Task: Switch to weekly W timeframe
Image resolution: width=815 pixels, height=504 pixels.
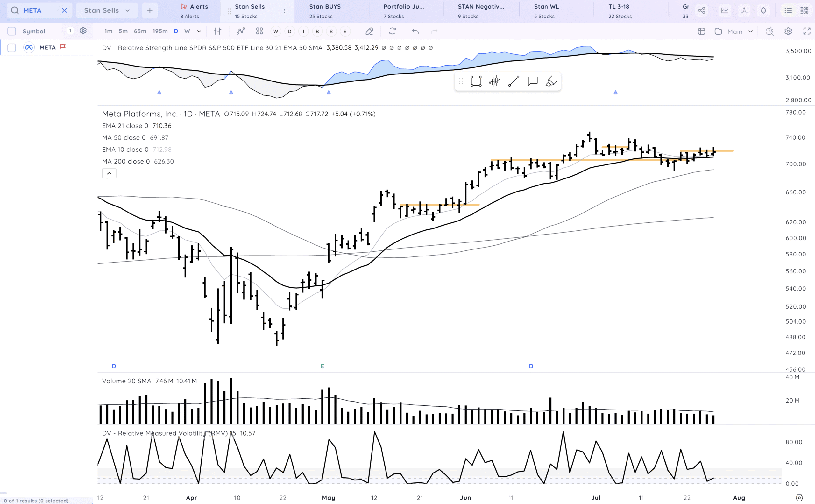Action: [187, 31]
